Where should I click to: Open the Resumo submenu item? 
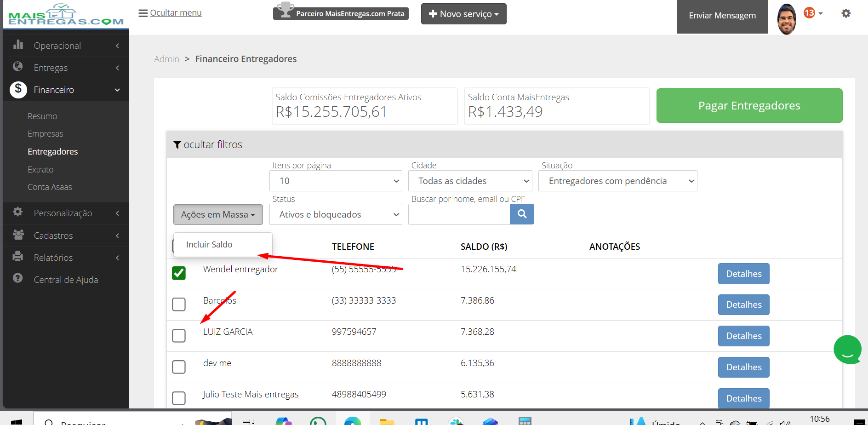[42, 116]
